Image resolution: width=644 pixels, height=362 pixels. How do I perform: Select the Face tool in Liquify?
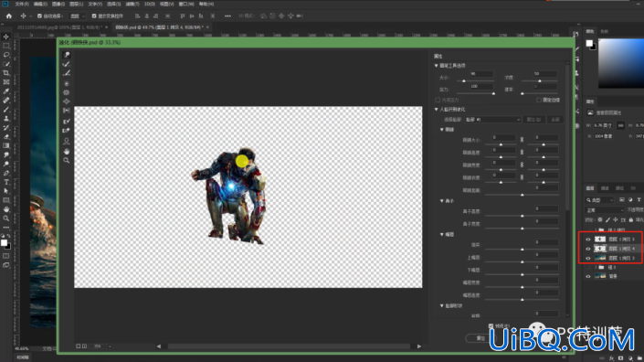point(67,142)
